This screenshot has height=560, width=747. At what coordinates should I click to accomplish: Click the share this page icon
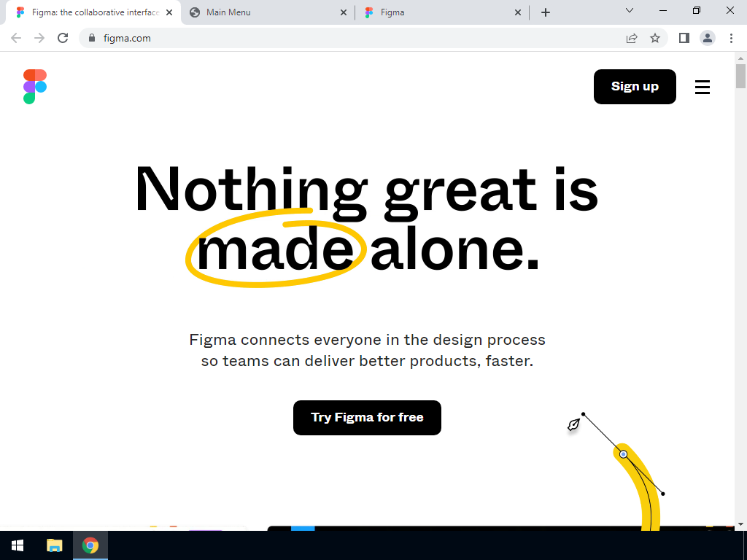[632, 38]
